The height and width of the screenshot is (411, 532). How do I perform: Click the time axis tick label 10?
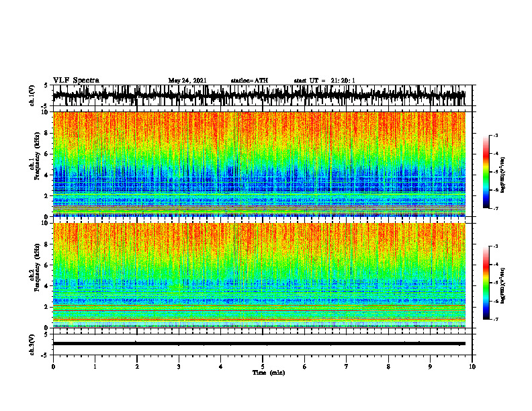click(472, 367)
